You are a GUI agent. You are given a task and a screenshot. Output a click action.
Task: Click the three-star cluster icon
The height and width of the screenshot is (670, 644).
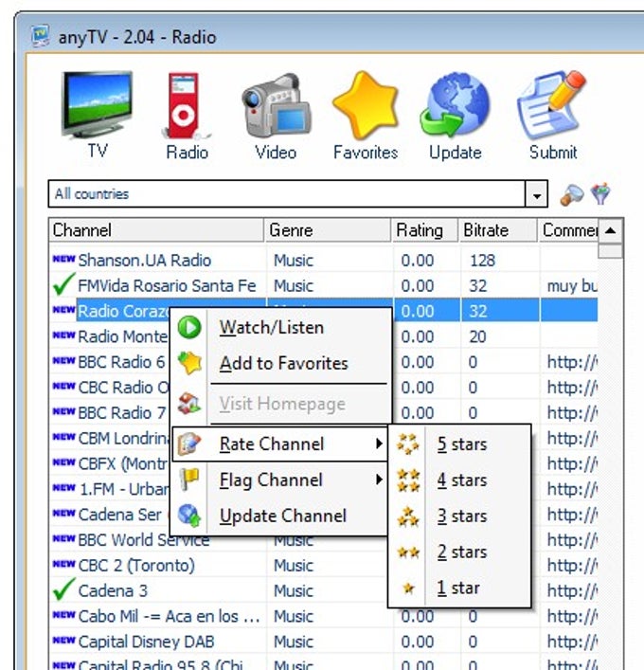408,516
